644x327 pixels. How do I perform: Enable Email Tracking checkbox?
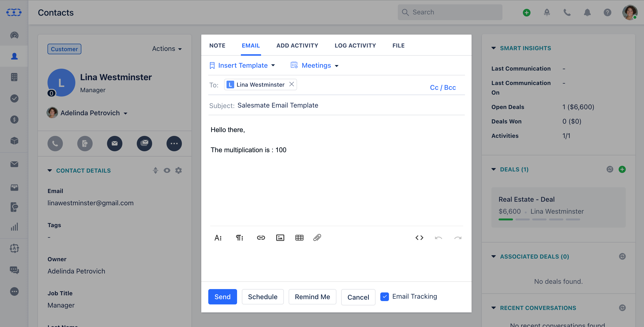pos(385,297)
